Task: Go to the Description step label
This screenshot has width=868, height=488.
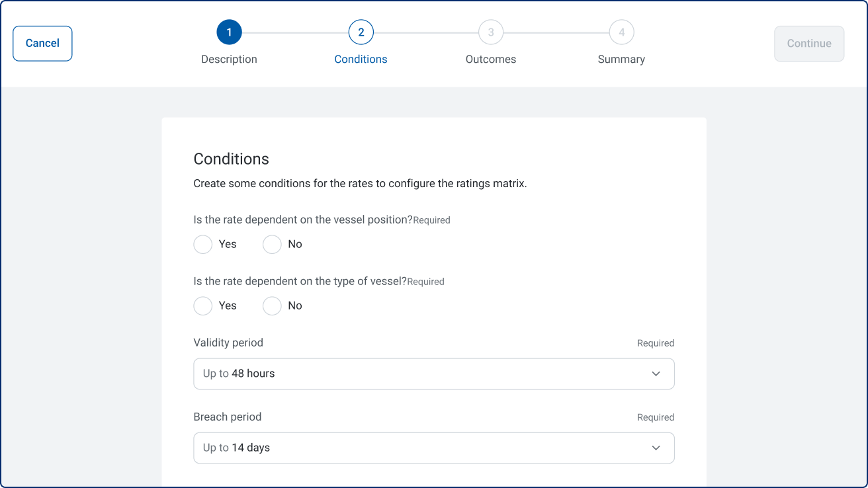Action: coord(229,60)
